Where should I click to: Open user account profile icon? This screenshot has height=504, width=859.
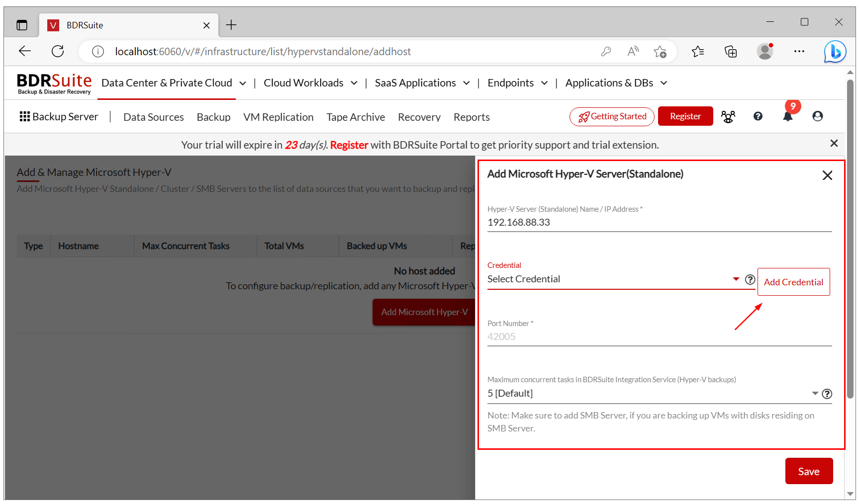click(x=818, y=116)
